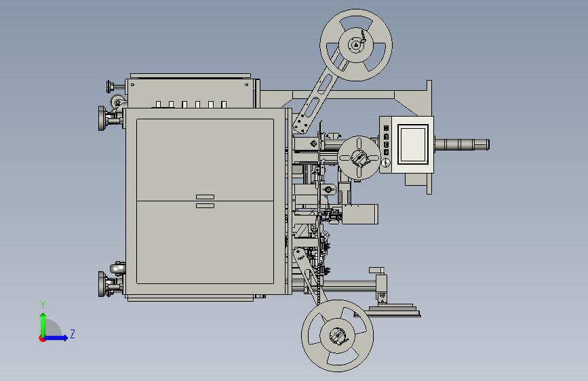Select the touchscreen display on the control panel
588x381 pixels.
(412, 144)
